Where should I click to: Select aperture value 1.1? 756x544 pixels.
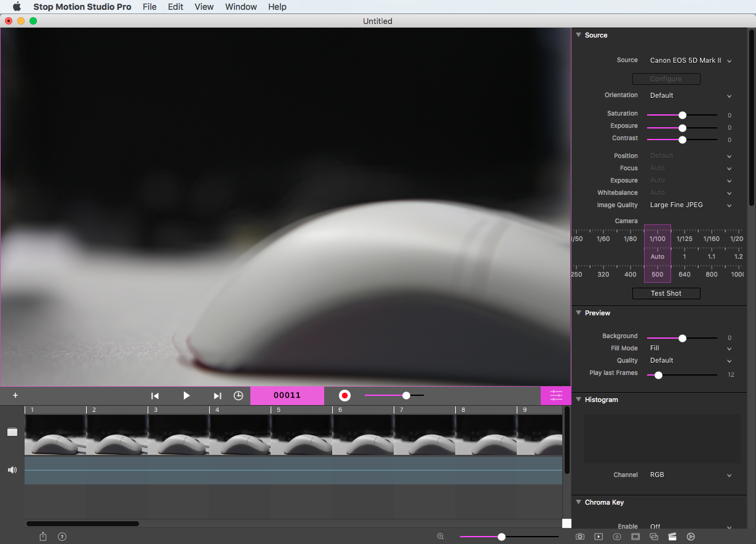(x=712, y=256)
